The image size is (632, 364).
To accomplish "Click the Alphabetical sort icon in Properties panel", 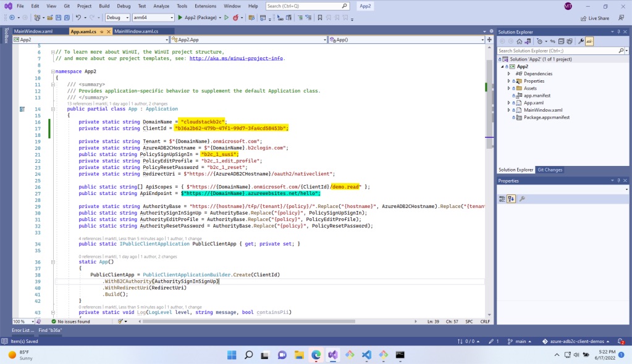I will point(511,199).
